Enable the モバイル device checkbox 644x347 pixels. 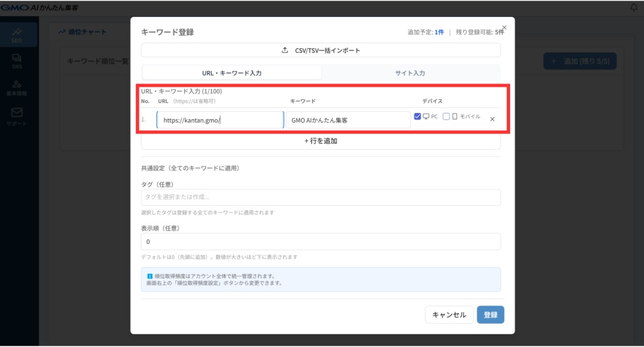click(x=447, y=116)
